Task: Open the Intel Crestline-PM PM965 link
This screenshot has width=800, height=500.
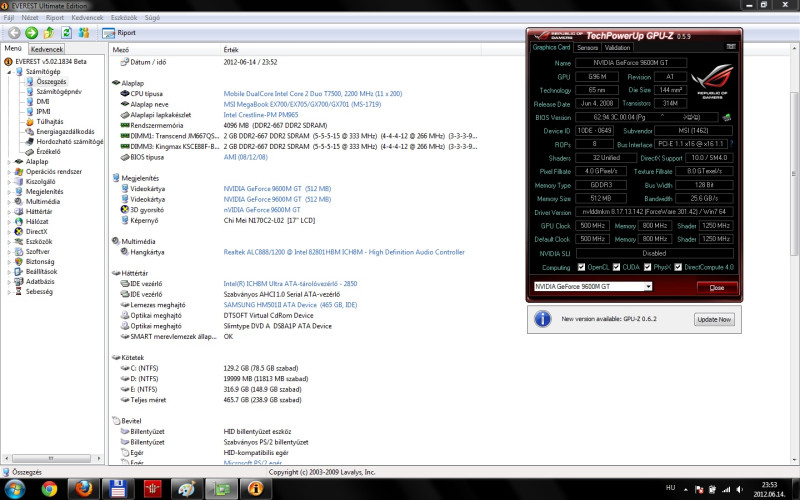Action: (x=261, y=115)
